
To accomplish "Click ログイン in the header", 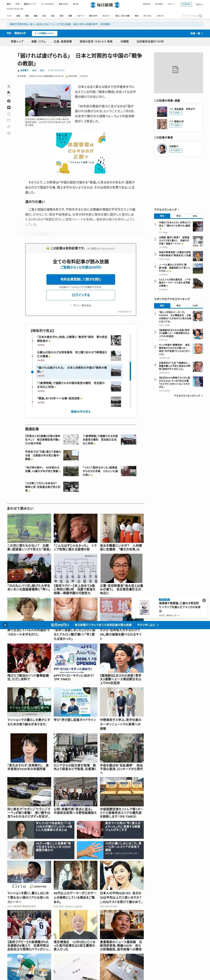I will [x=199, y=5].
